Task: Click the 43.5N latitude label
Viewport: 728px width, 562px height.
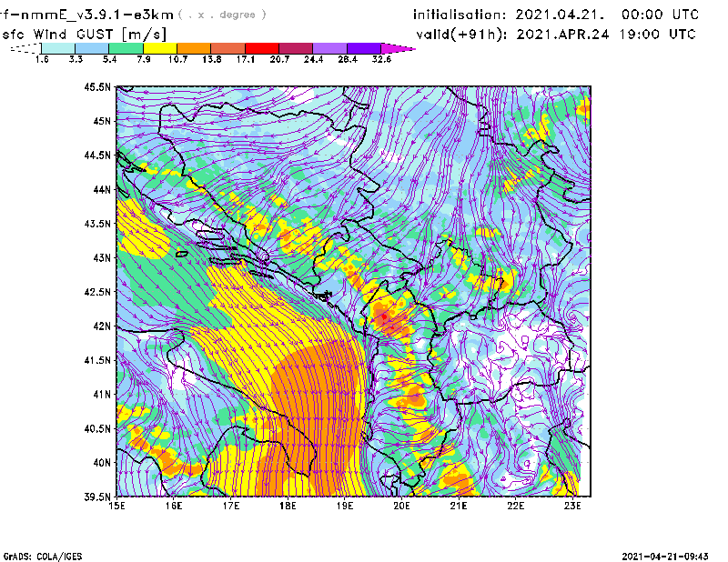Action: click(97, 224)
